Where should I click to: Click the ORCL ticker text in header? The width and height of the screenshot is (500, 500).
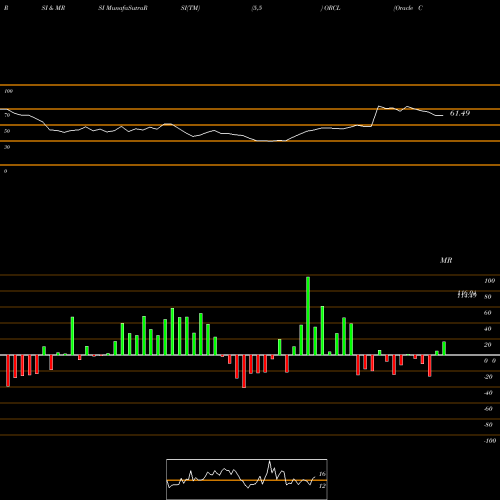[x=332, y=8]
